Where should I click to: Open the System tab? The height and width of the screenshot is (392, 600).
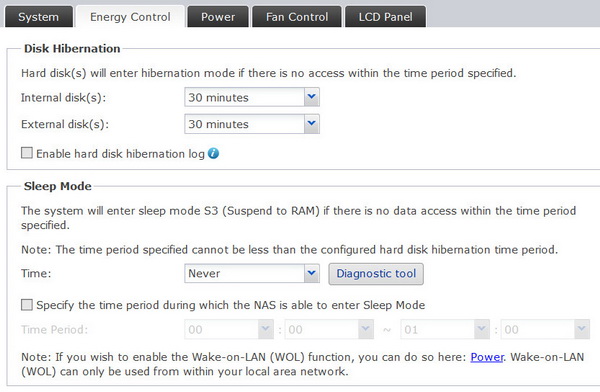point(39,17)
